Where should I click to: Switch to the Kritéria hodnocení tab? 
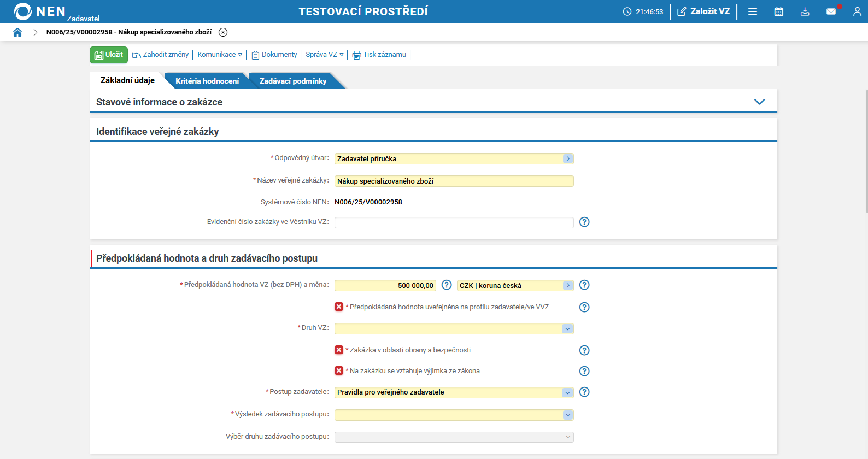coord(207,81)
